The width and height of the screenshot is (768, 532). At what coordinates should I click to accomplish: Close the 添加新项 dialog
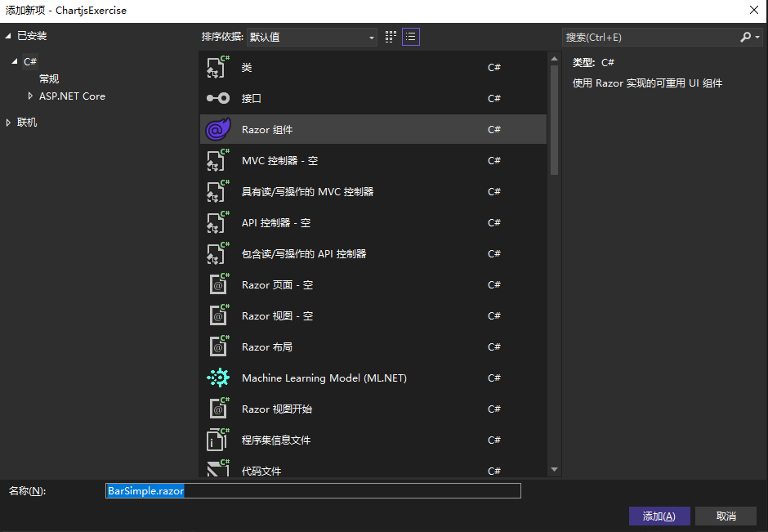pyautogui.click(x=754, y=10)
